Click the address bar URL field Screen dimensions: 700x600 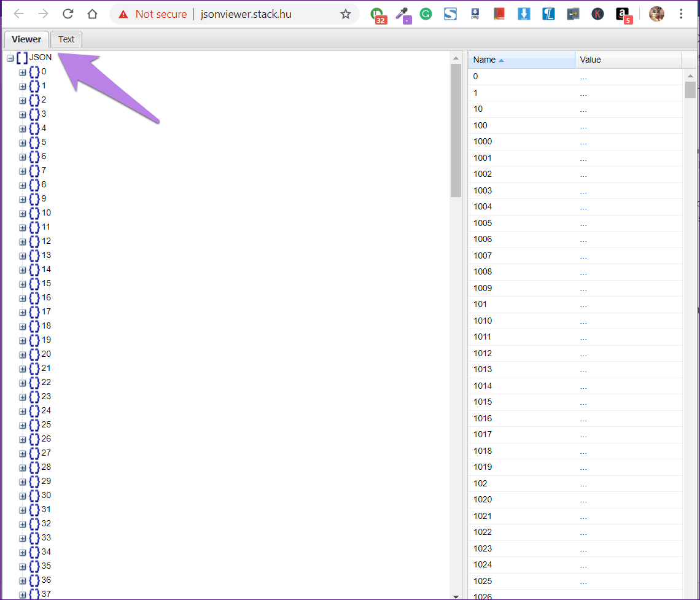click(x=246, y=14)
